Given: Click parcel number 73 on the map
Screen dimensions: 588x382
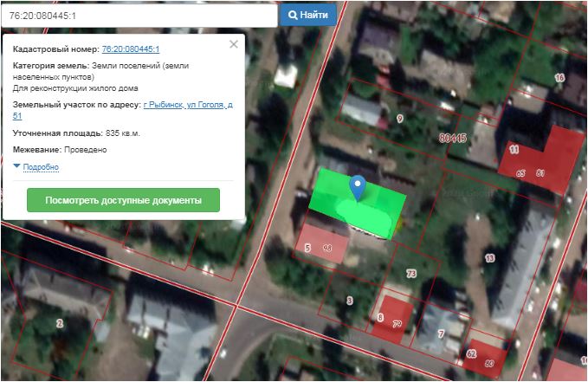Looking at the screenshot, I should (x=411, y=274).
